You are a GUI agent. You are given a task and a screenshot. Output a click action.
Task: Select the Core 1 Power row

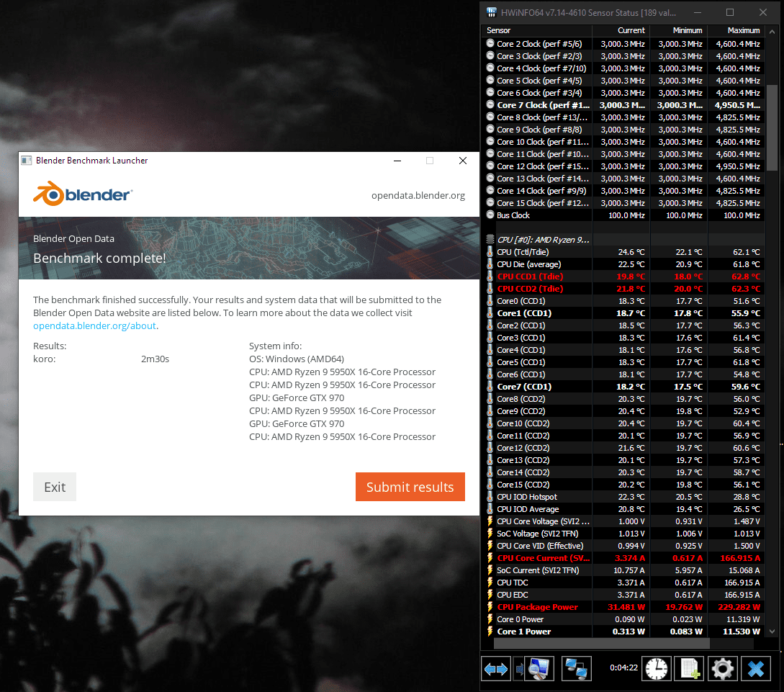coord(623,632)
